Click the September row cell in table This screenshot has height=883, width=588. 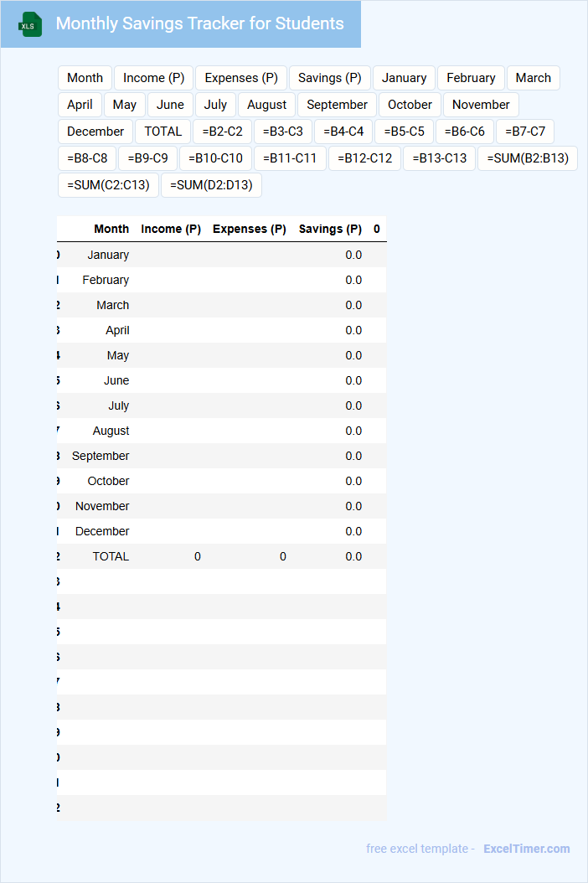[101, 456]
